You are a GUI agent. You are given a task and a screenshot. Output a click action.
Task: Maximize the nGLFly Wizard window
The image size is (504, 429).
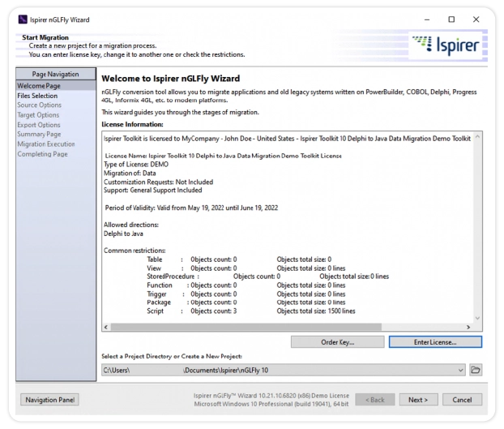coord(451,19)
